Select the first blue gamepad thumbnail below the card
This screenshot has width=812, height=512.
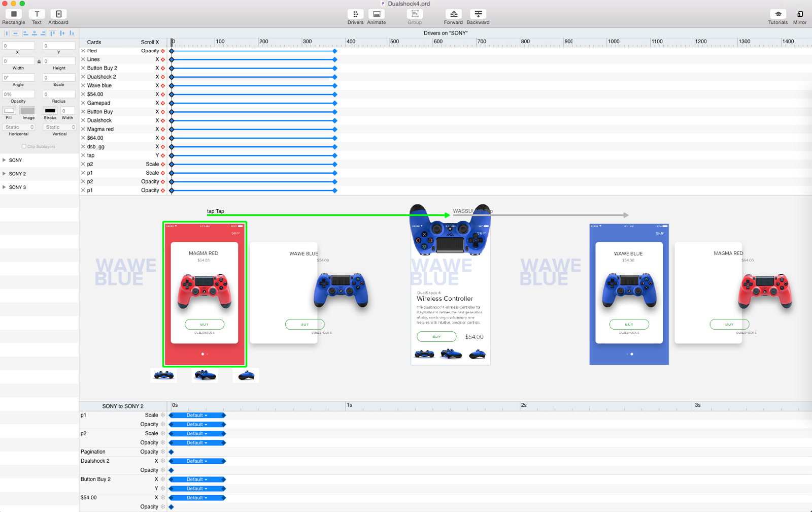pyautogui.click(x=163, y=375)
